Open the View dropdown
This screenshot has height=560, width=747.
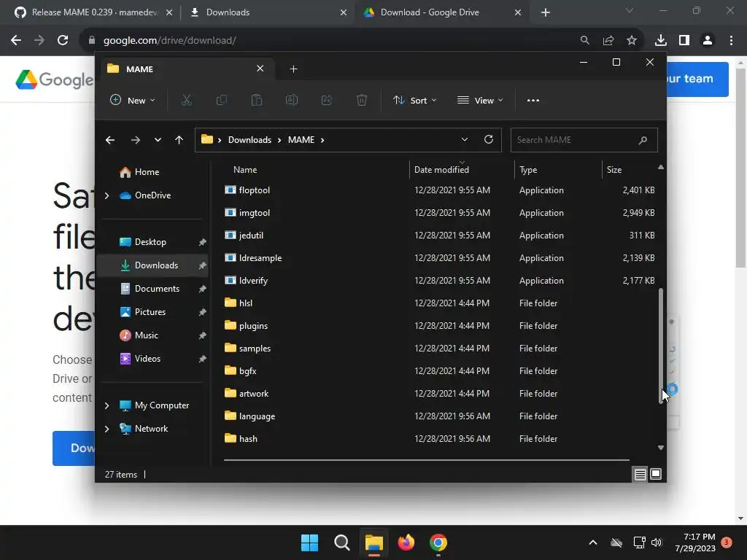pyautogui.click(x=480, y=100)
